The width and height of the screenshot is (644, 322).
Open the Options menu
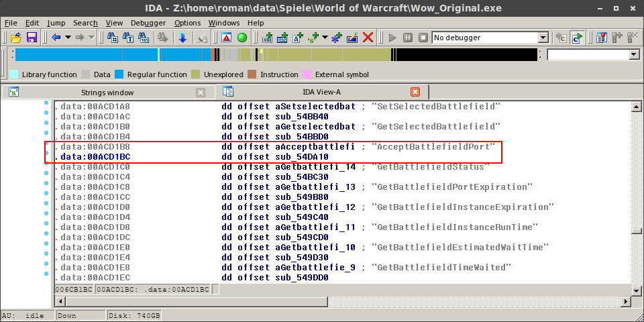click(187, 23)
